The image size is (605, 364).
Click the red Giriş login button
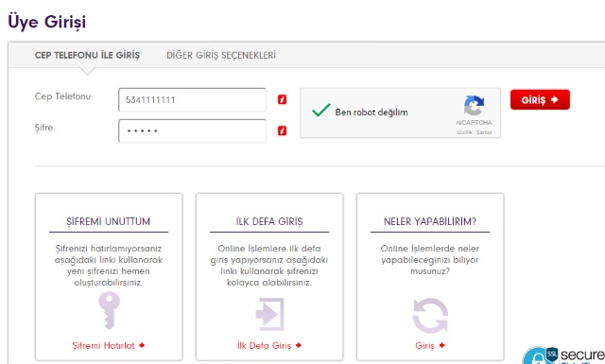540,99
